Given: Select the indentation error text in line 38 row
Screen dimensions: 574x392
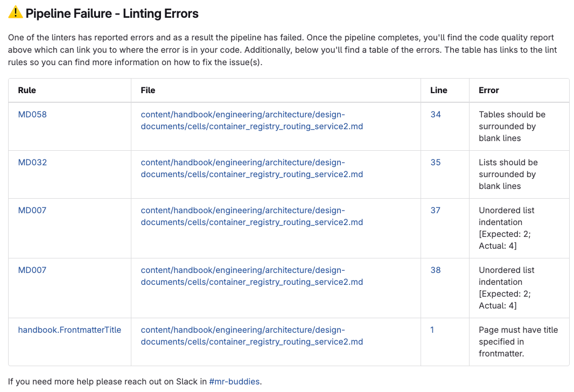Looking at the screenshot, I should click(506, 288).
